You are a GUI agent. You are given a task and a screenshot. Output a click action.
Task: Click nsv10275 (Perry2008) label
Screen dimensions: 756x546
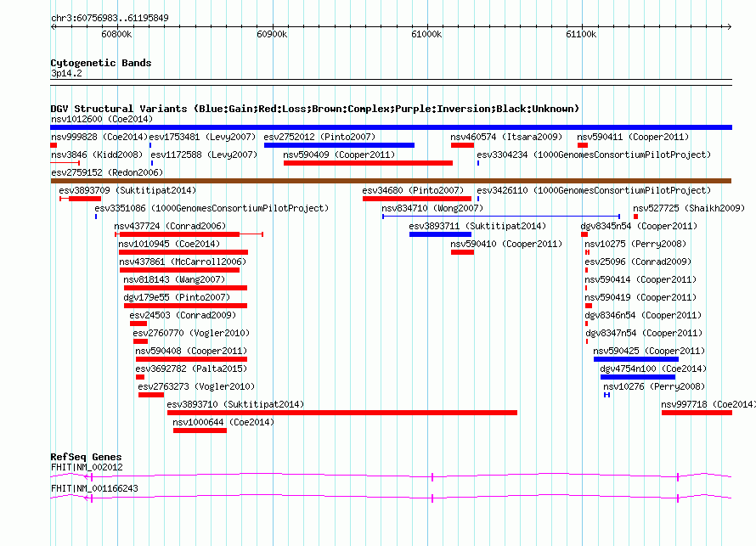click(x=635, y=244)
